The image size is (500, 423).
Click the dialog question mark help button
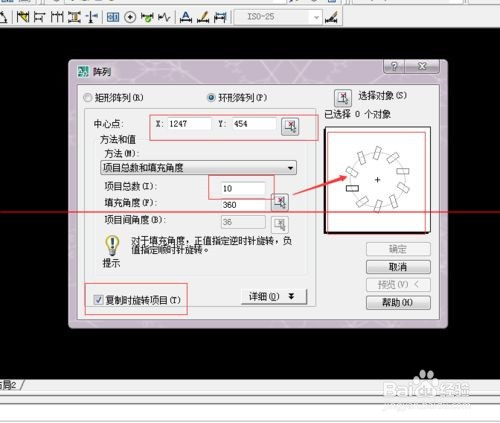click(394, 66)
